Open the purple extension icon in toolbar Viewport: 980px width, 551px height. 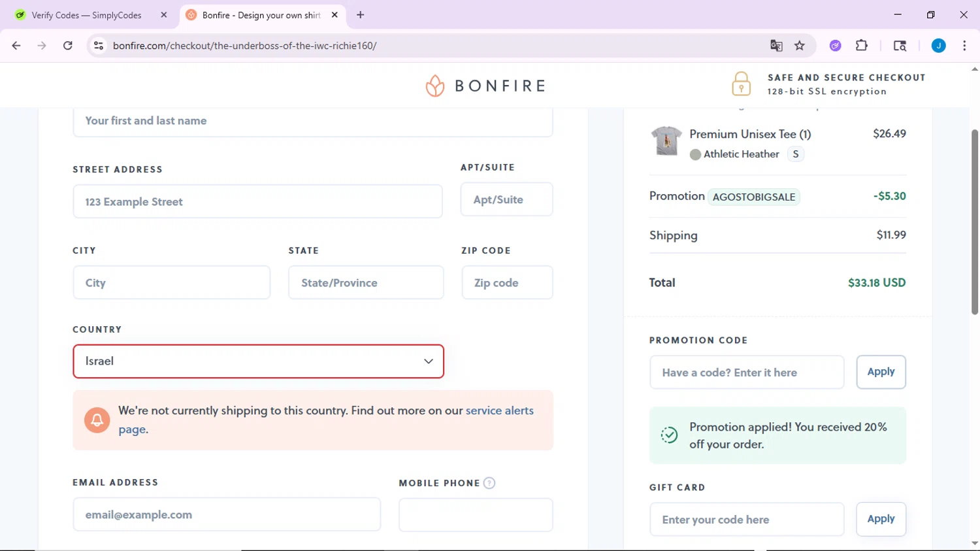(x=835, y=46)
